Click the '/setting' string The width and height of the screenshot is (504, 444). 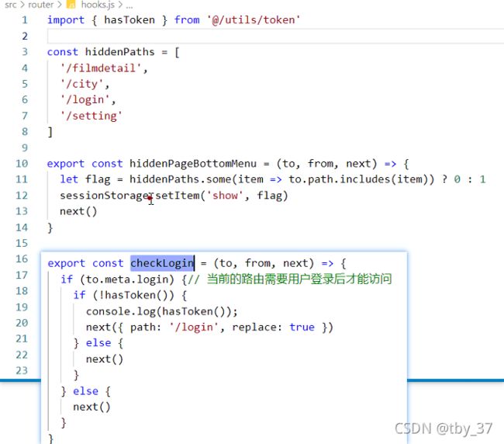tap(91, 116)
